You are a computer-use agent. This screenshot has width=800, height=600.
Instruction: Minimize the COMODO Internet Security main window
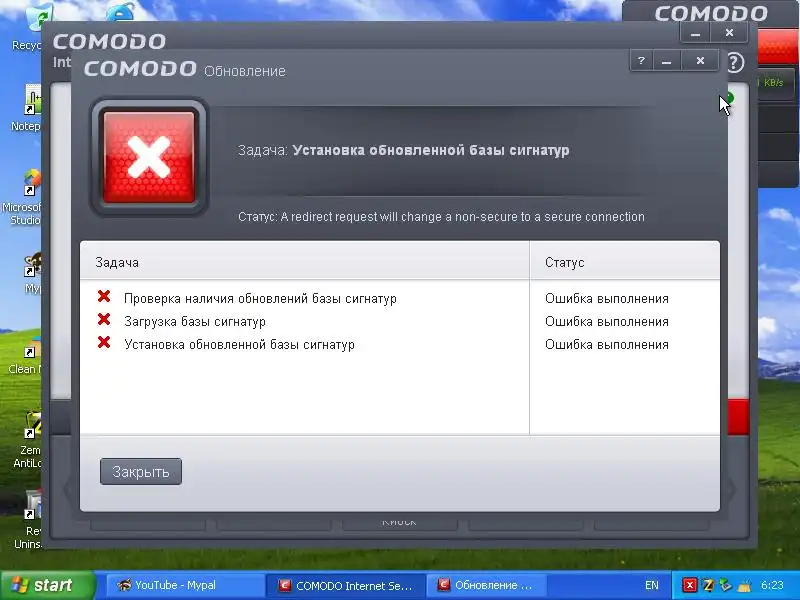coord(695,33)
